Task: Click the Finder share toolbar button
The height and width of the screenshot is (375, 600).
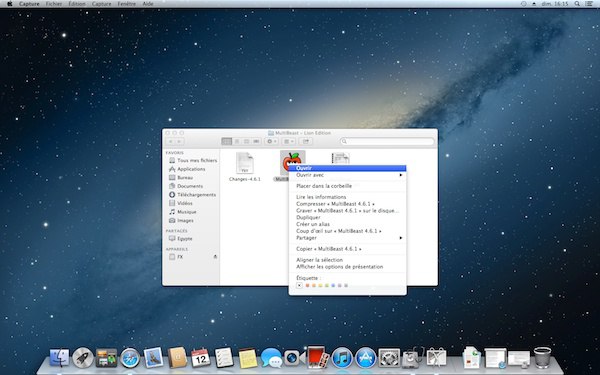Action: pyautogui.click(x=306, y=142)
